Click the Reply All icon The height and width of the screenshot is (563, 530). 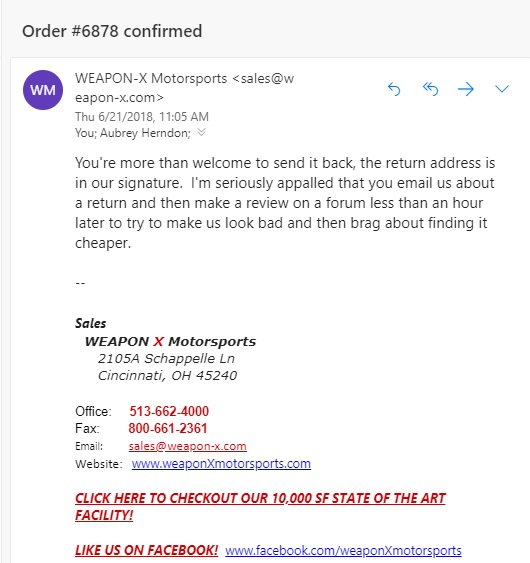click(x=431, y=89)
